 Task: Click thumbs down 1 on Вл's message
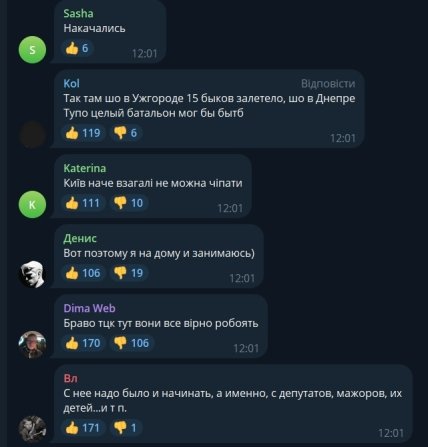click(126, 428)
